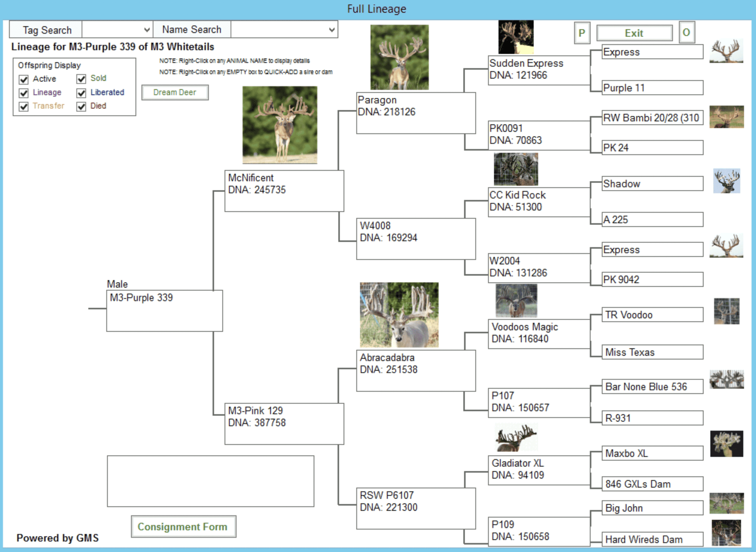Click Maxbo XL thumbnail image

tap(726, 443)
